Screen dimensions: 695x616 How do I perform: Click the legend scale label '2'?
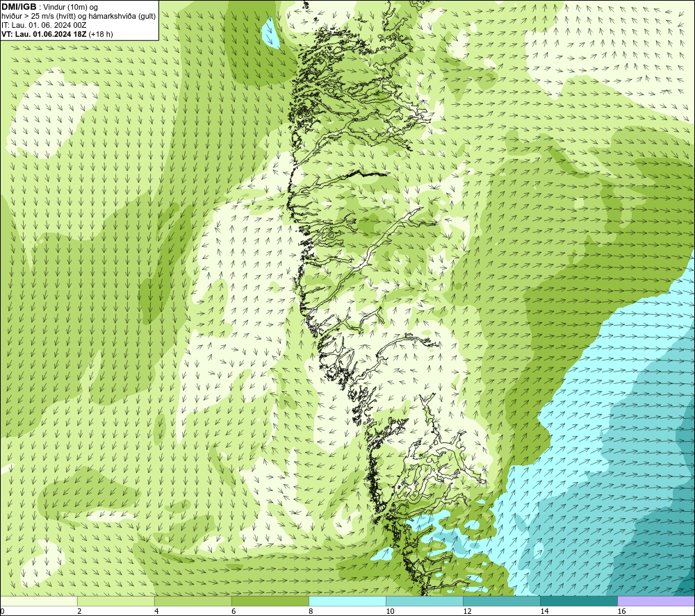(x=79, y=612)
